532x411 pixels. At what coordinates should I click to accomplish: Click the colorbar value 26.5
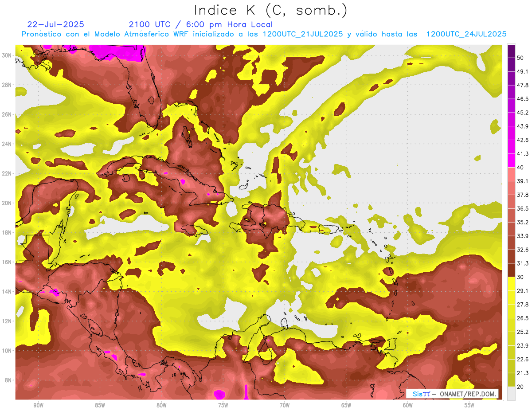(x=523, y=318)
